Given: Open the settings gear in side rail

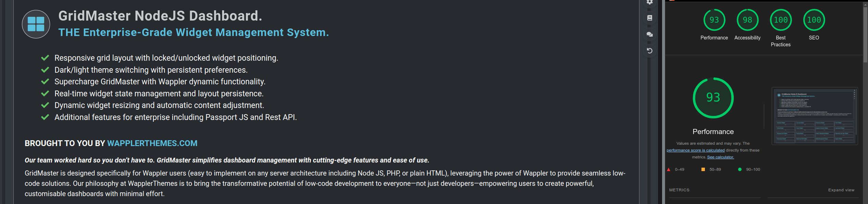Looking at the screenshot, I should click(649, 2).
